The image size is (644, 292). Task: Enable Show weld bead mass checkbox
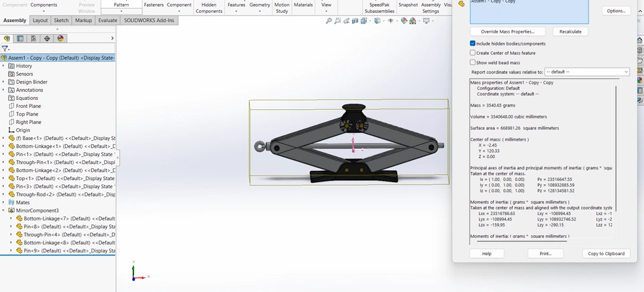tap(473, 62)
